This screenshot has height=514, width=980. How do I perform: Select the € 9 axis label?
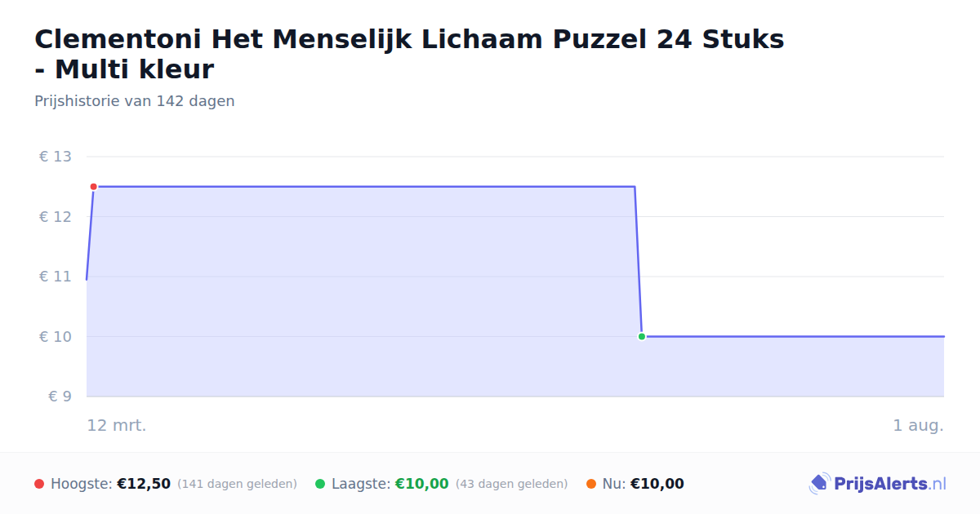coord(60,397)
